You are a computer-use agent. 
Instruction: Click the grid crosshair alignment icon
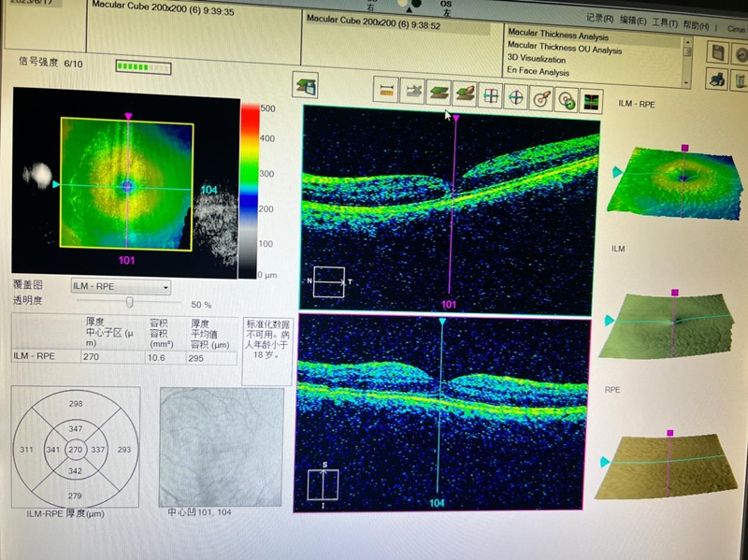point(489,94)
